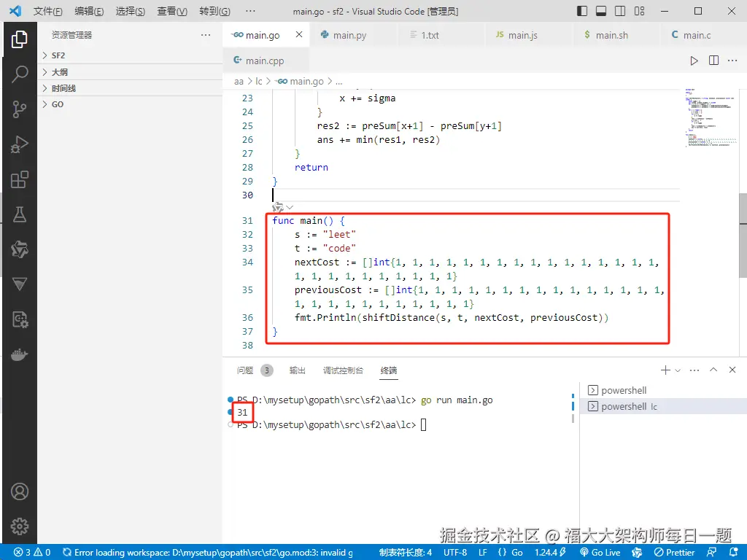
Task: Open the Testing flask view
Action: click(x=20, y=215)
